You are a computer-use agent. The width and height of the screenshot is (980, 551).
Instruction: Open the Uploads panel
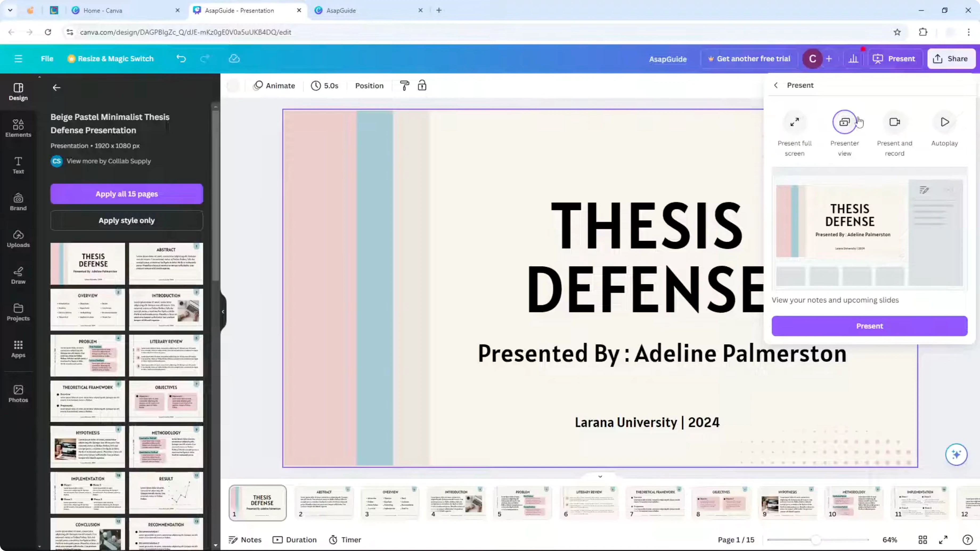(18, 239)
